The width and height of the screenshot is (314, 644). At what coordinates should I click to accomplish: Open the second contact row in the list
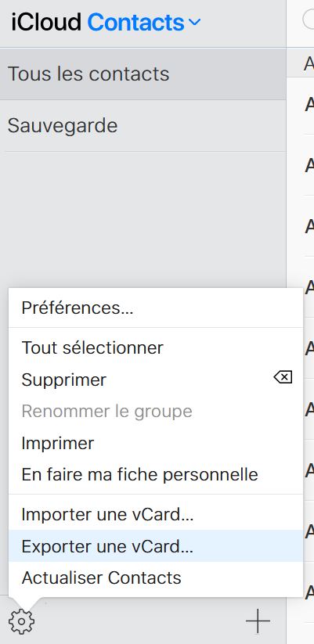[301, 164]
